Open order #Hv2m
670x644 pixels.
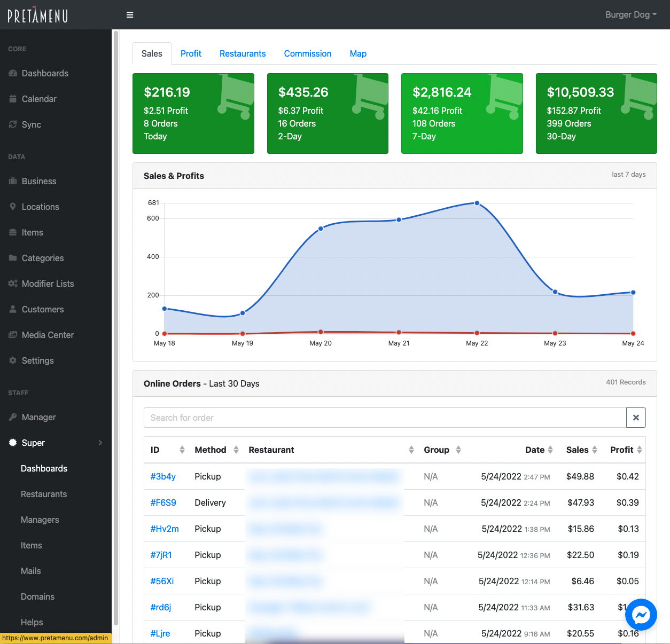(165, 529)
